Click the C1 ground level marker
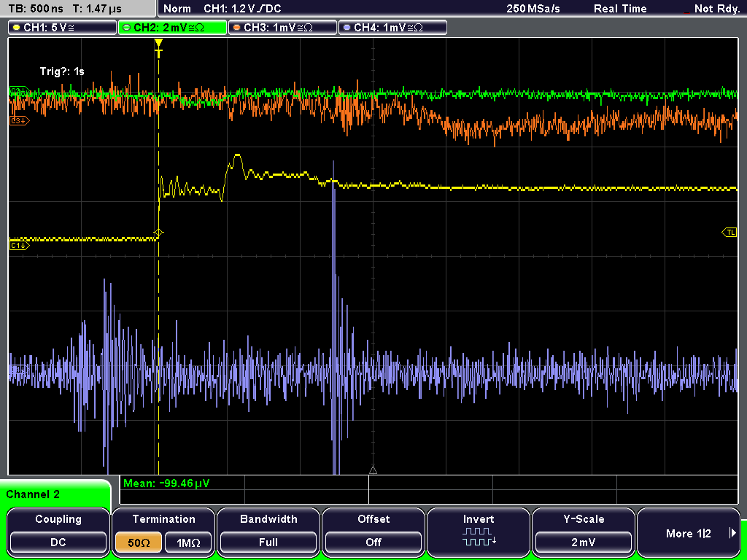This screenshot has width=747, height=560. 19,245
